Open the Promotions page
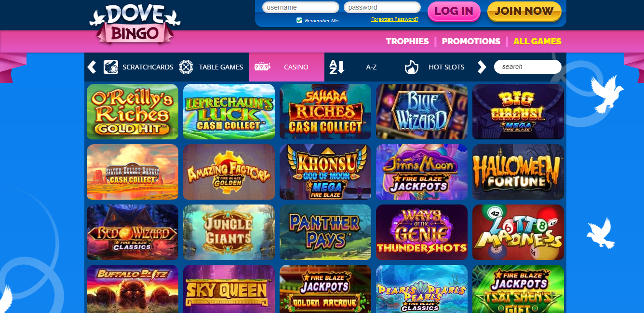This screenshot has height=313, width=644. coord(471,41)
